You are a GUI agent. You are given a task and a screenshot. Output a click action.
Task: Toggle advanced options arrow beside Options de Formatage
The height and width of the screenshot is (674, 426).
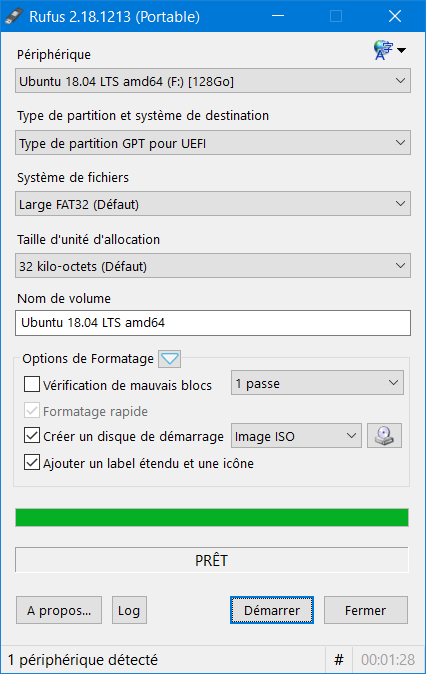[x=169, y=359]
